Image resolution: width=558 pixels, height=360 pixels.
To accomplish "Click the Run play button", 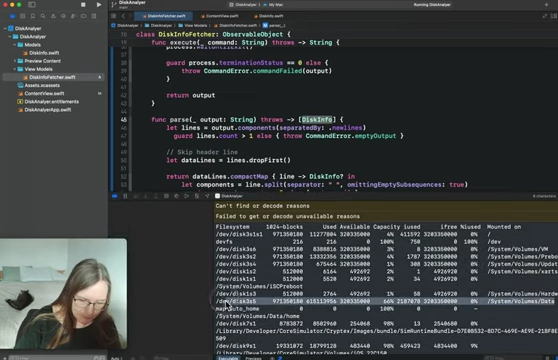I will (x=99, y=5).
